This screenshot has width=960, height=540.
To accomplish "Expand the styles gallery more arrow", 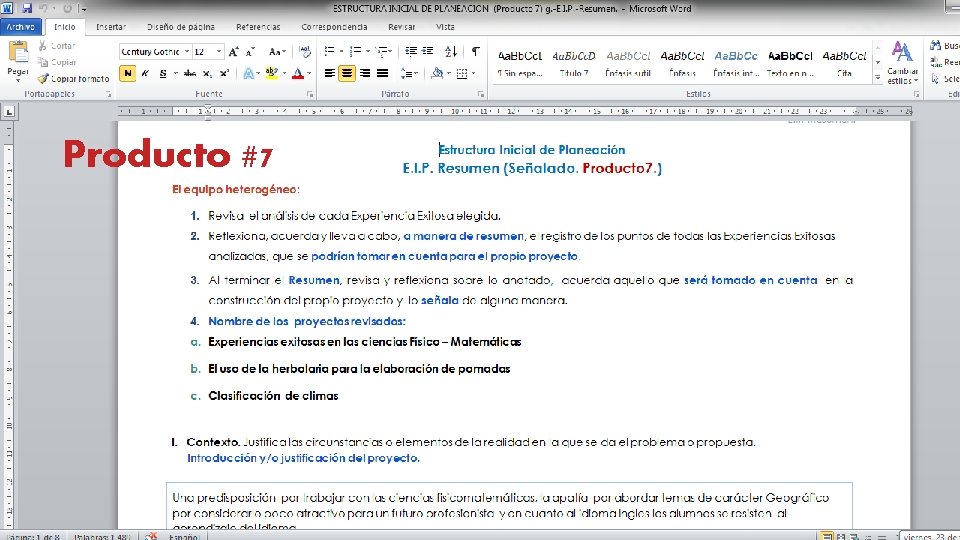I will [878, 78].
